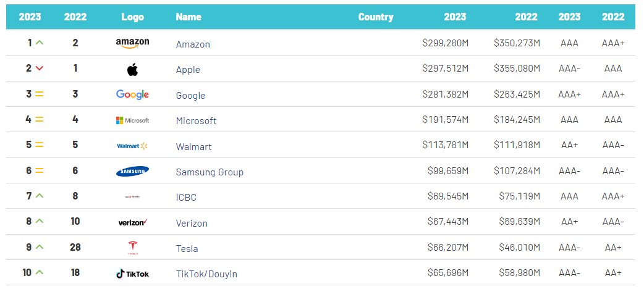Open the Samsung Group name link
The height and width of the screenshot is (289, 644).
pyautogui.click(x=210, y=172)
